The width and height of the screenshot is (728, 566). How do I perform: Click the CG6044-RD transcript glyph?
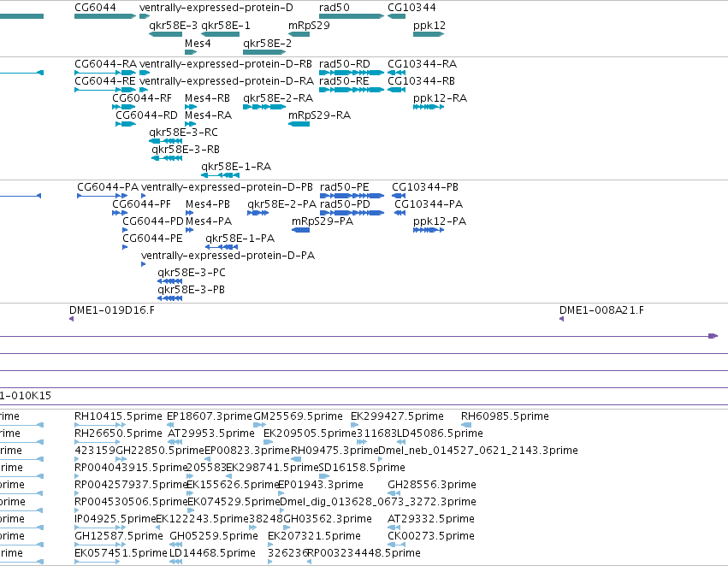126,124
